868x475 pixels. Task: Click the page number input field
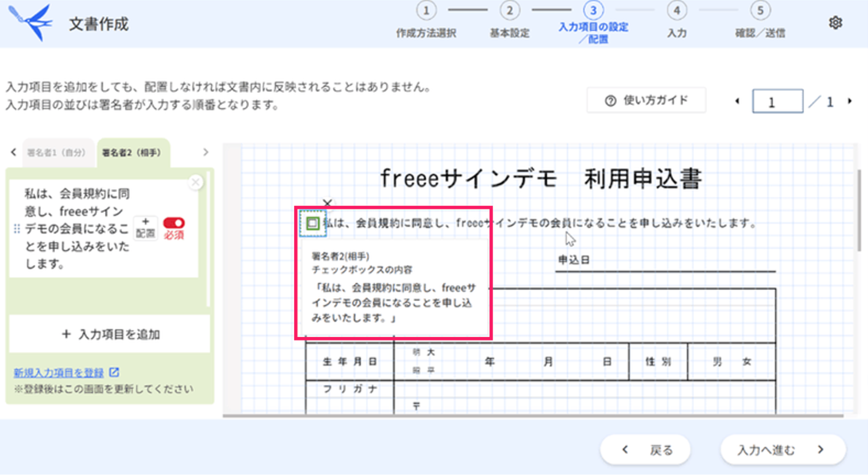(x=777, y=102)
